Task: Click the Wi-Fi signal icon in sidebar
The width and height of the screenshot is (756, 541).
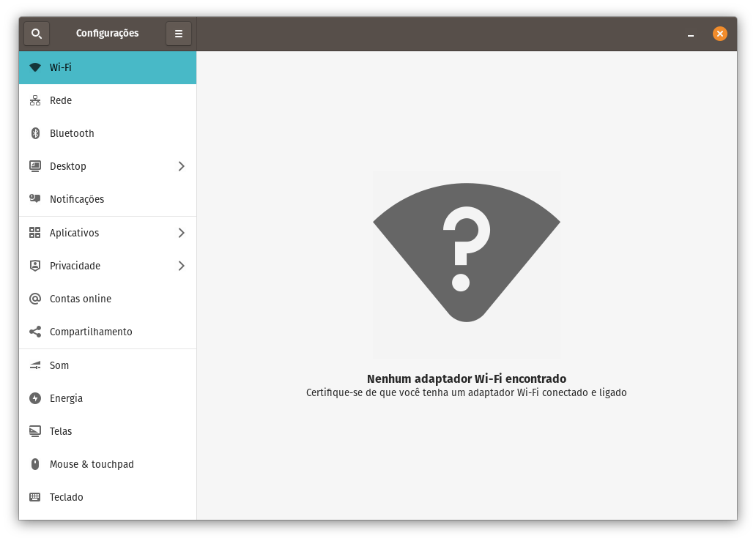Action: (x=35, y=67)
